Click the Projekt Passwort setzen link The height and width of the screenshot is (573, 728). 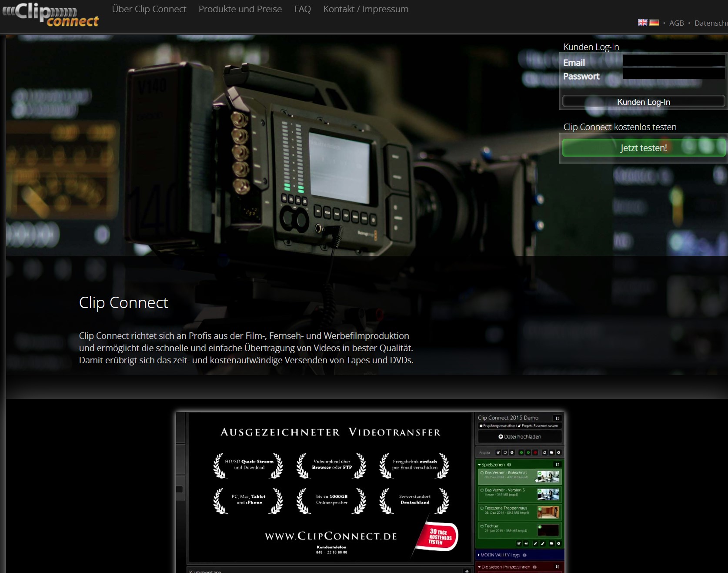coord(538,426)
